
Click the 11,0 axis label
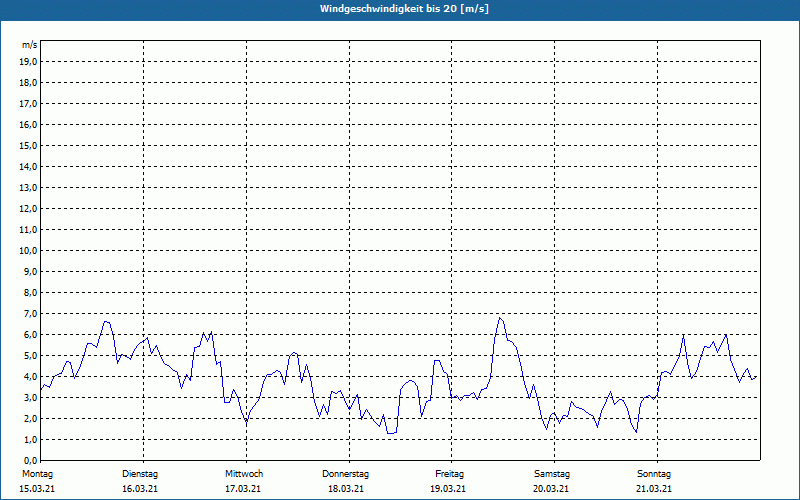(x=28, y=230)
